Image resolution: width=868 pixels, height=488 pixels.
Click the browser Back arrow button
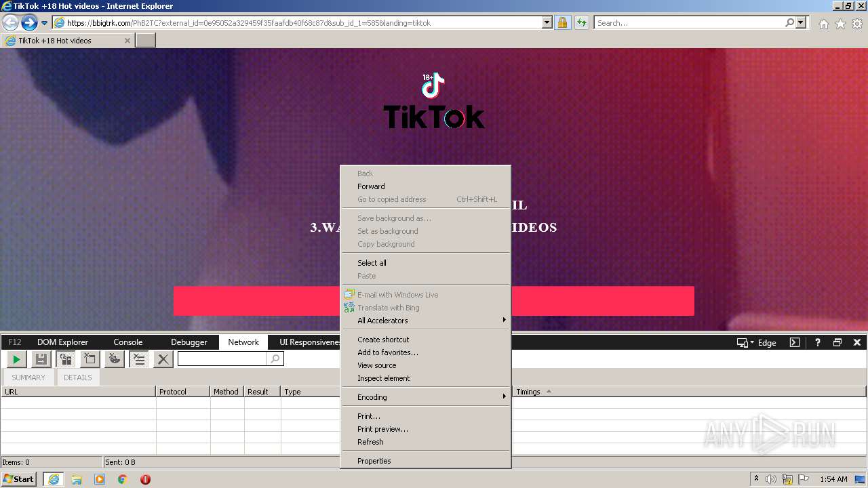pos(10,22)
